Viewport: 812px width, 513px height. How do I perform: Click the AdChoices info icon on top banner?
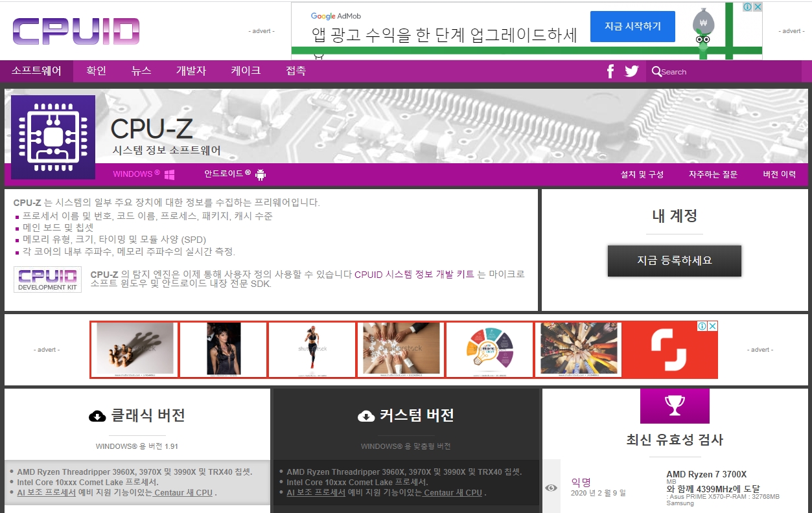coord(747,6)
